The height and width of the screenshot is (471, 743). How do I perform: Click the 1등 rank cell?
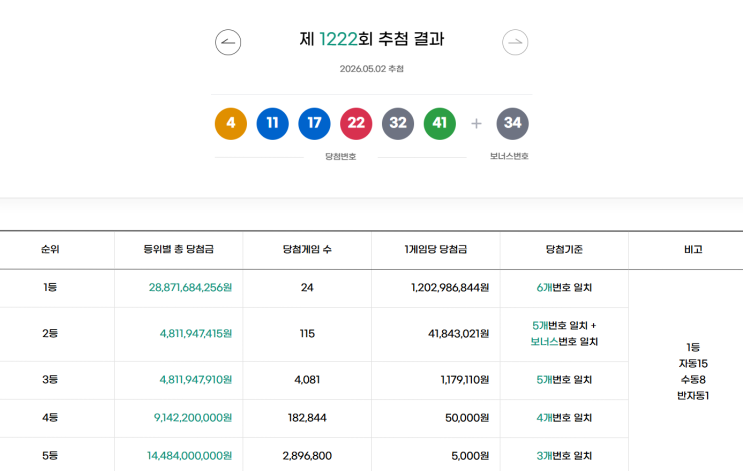[x=50, y=288]
